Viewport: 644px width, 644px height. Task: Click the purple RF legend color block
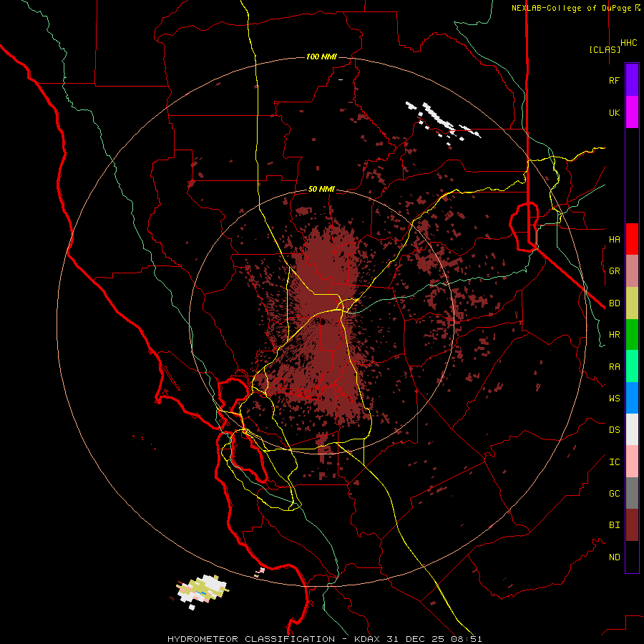632,80
